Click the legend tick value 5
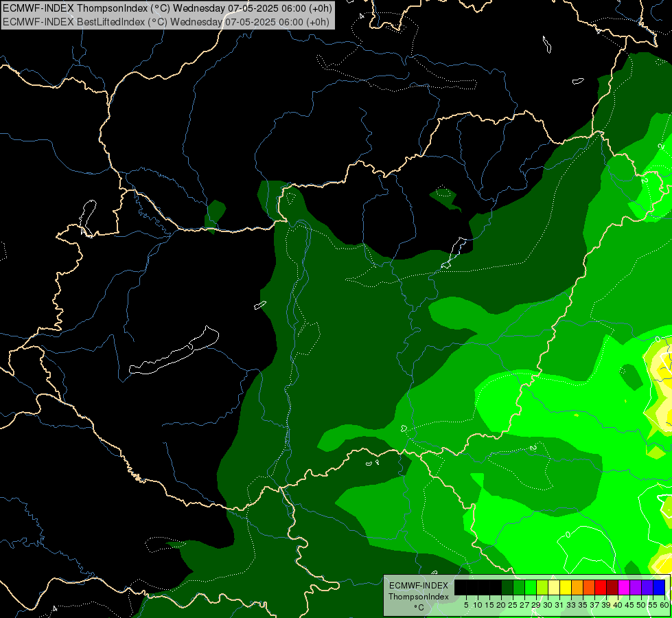The height and width of the screenshot is (618, 672). 466,605
